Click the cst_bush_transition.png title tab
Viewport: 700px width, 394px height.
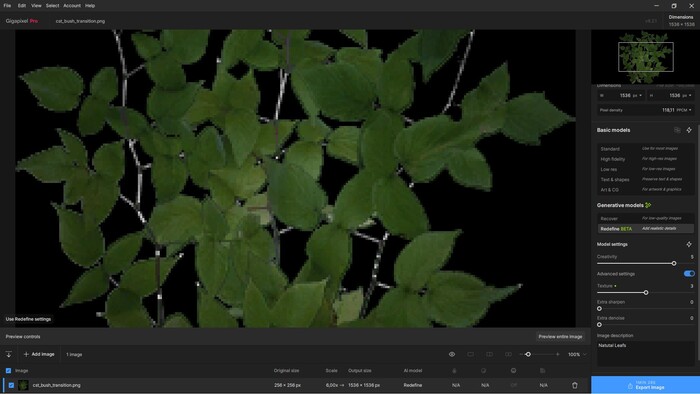click(80, 21)
